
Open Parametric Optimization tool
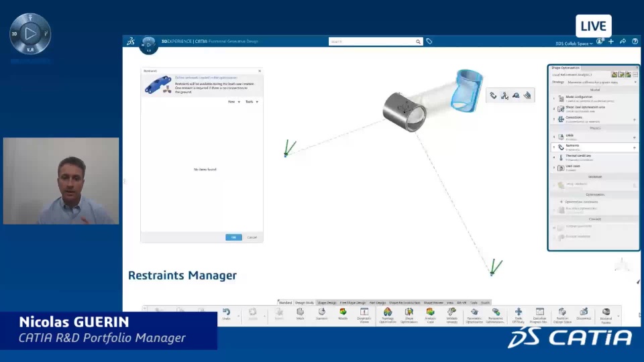[474, 316]
